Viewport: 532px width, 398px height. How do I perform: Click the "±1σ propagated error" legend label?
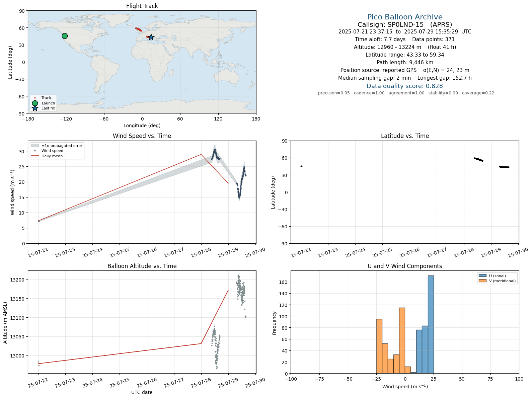pyautogui.click(x=62, y=146)
